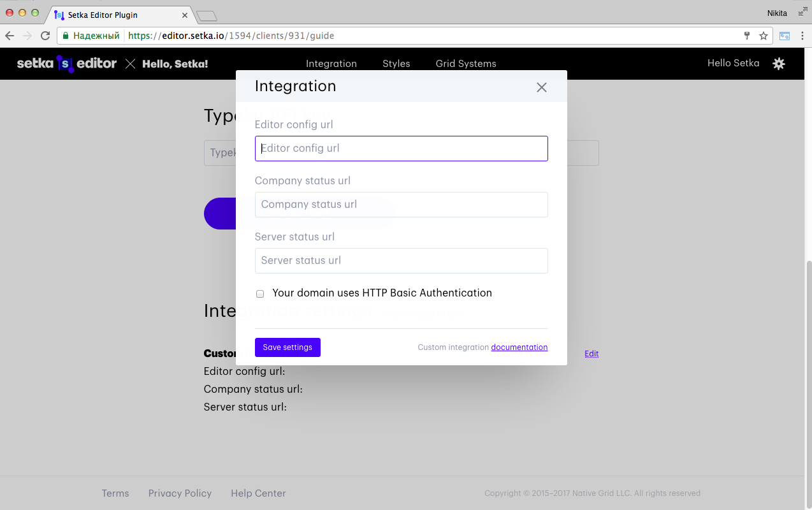This screenshot has height=510, width=812.
Task: Select the Setka Editor Plugin tab
Action: coord(121,15)
